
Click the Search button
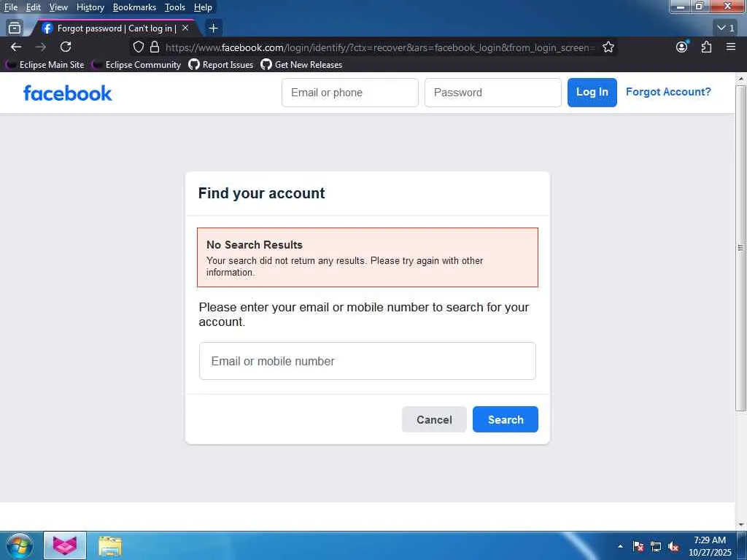point(506,419)
